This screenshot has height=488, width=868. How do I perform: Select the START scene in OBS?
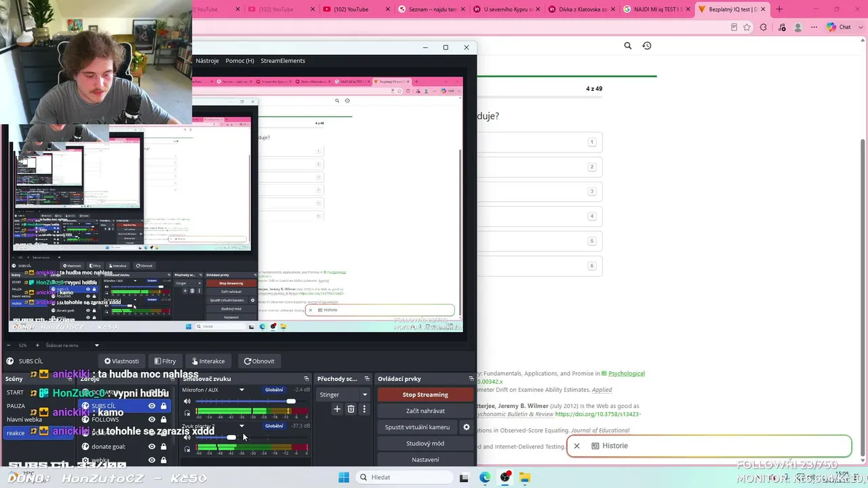(15, 392)
